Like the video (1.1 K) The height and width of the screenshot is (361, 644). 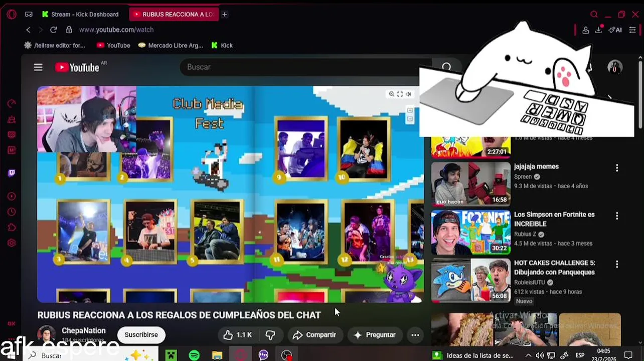tap(237, 334)
